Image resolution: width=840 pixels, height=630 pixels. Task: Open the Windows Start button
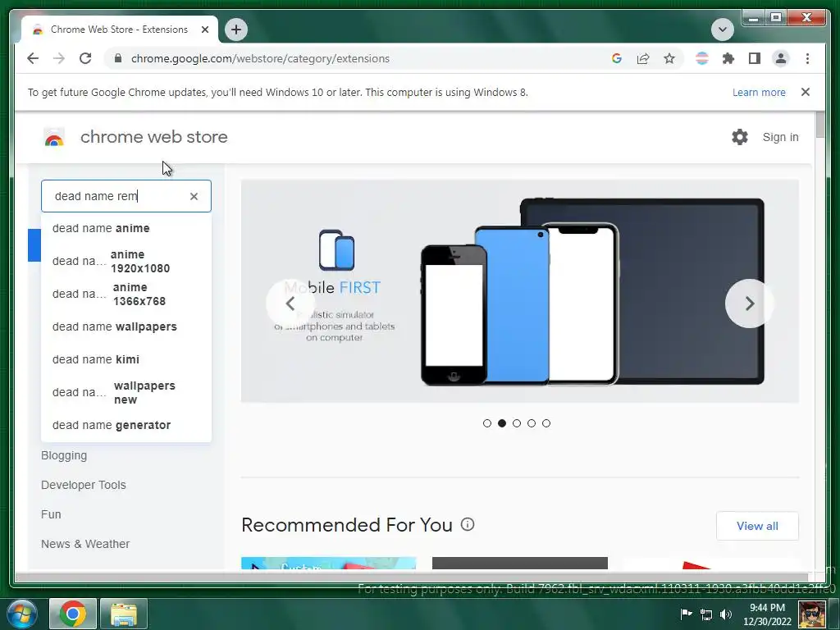(x=21, y=614)
